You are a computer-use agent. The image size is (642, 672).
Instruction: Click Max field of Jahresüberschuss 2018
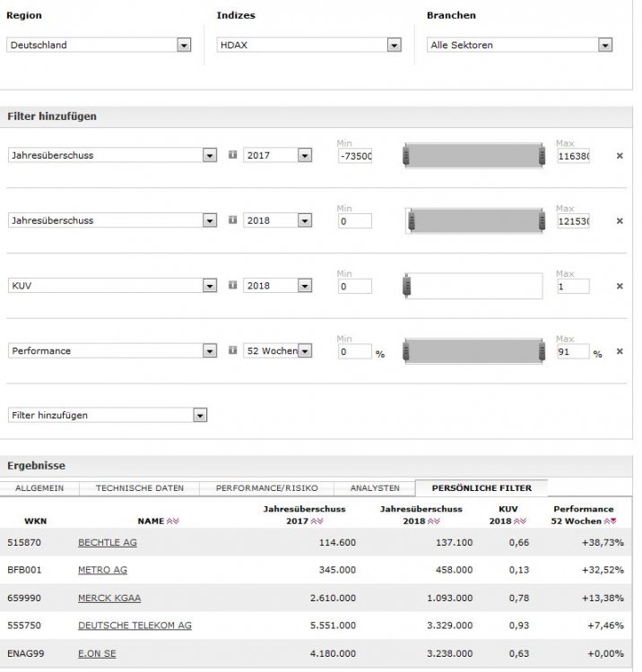click(573, 221)
